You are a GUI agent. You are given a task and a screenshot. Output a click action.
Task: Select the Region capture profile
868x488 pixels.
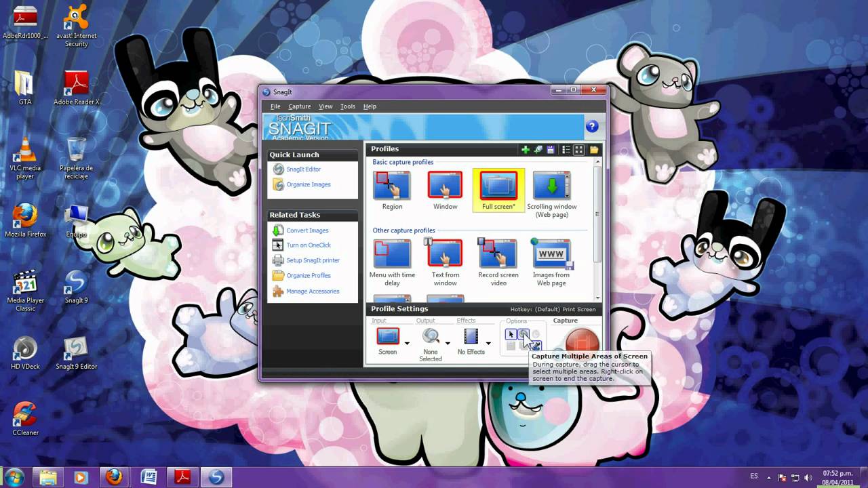pos(392,190)
